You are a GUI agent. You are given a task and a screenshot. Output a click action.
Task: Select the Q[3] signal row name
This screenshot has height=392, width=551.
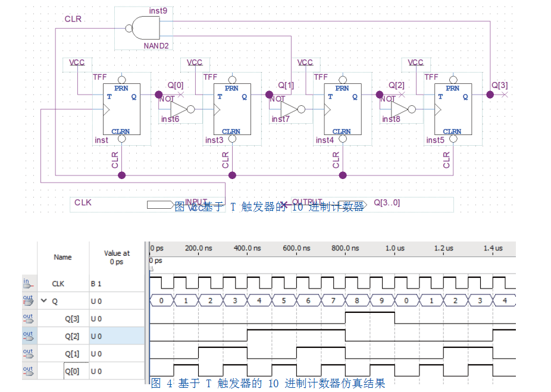(72, 319)
